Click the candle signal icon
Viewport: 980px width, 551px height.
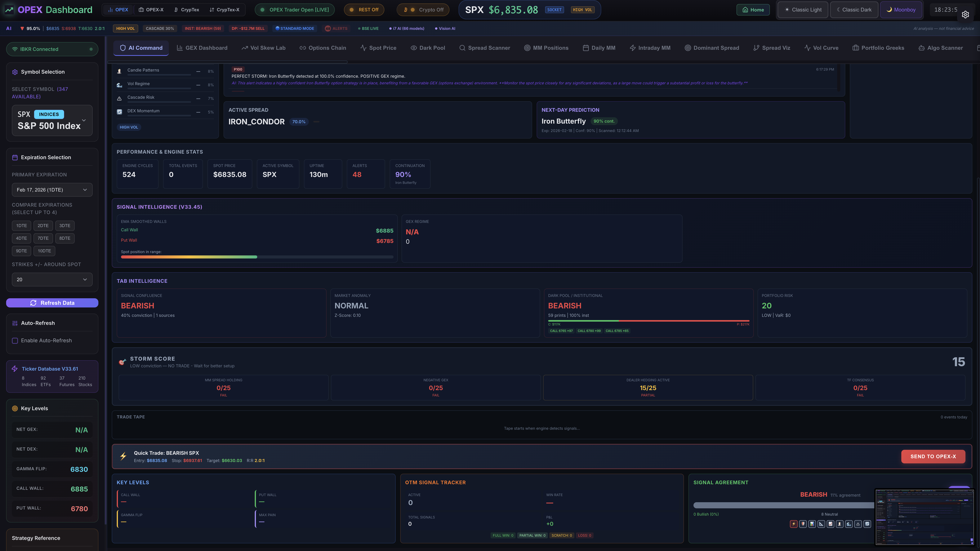(840, 524)
